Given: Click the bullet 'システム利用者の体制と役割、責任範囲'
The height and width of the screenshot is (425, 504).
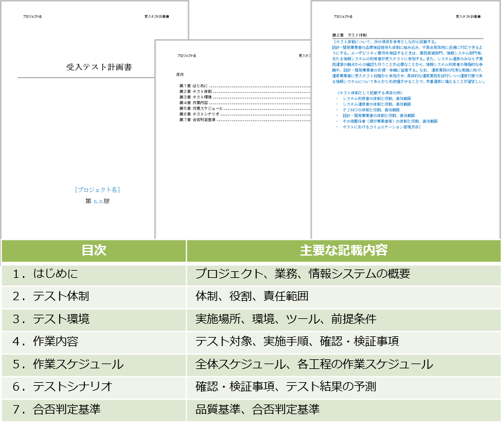Looking at the screenshot, I should tap(377, 99).
